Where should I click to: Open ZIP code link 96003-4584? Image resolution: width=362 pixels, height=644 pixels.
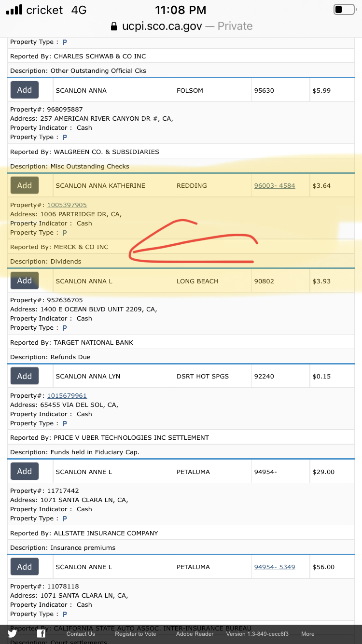tap(275, 185)
